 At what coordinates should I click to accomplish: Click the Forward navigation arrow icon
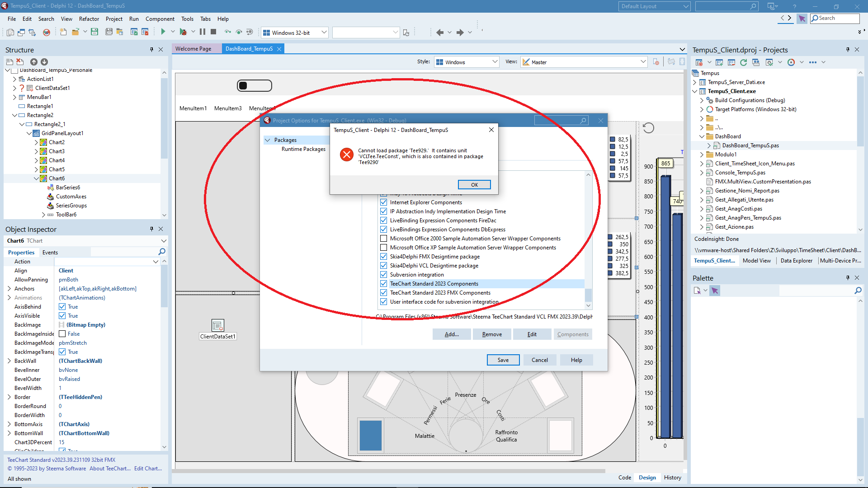[460, 32]
